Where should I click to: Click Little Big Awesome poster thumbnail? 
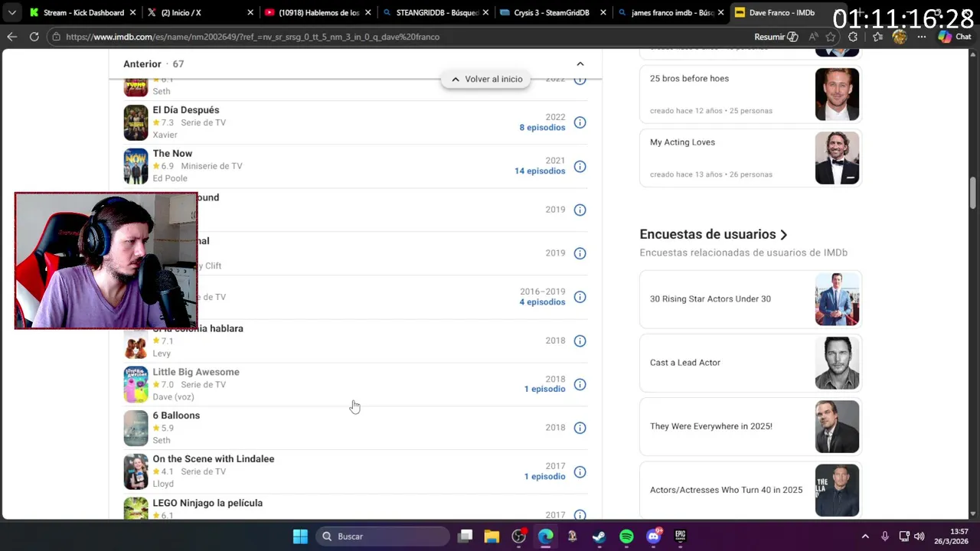pyautogui.click(x=136, y=384)
